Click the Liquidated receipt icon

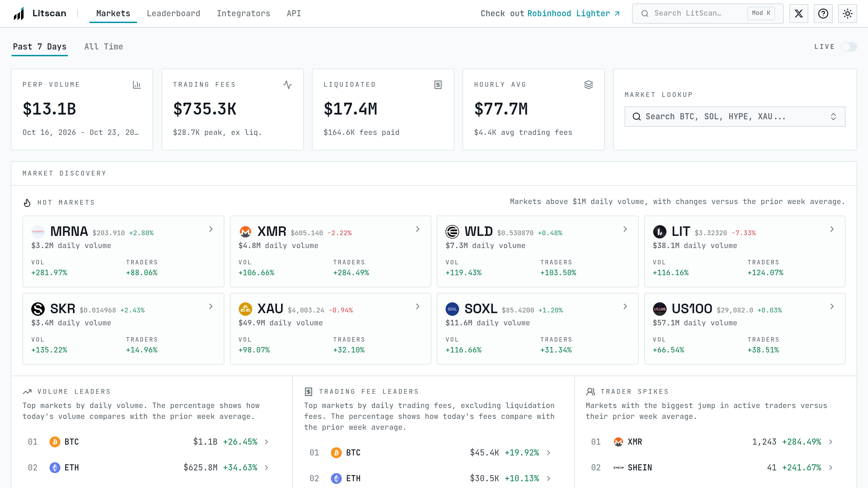pos(438,85)
